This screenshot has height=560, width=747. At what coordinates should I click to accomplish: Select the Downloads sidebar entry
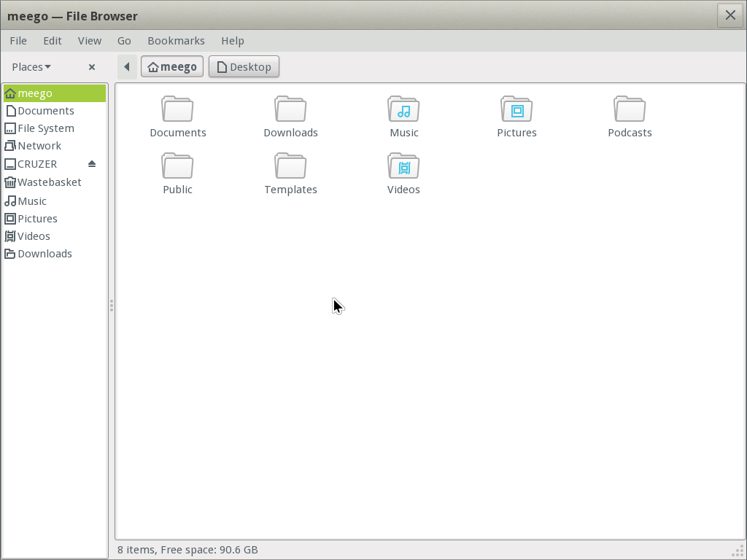point(44,253)
